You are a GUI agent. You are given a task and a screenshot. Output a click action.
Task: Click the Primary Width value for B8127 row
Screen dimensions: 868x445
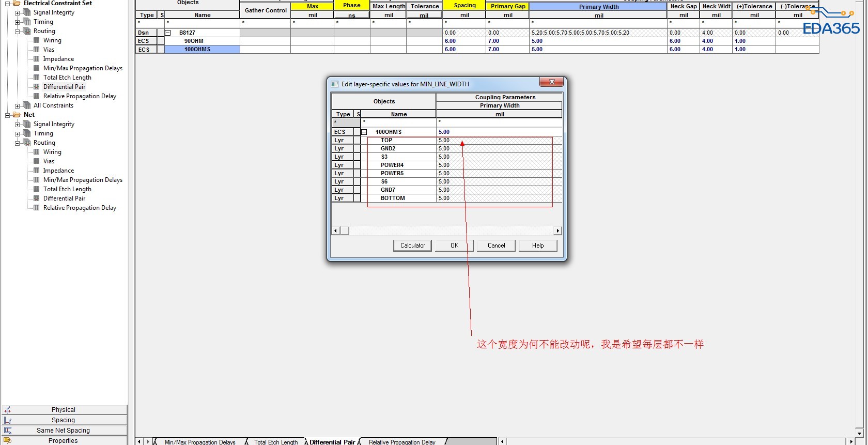coord(598,33)
